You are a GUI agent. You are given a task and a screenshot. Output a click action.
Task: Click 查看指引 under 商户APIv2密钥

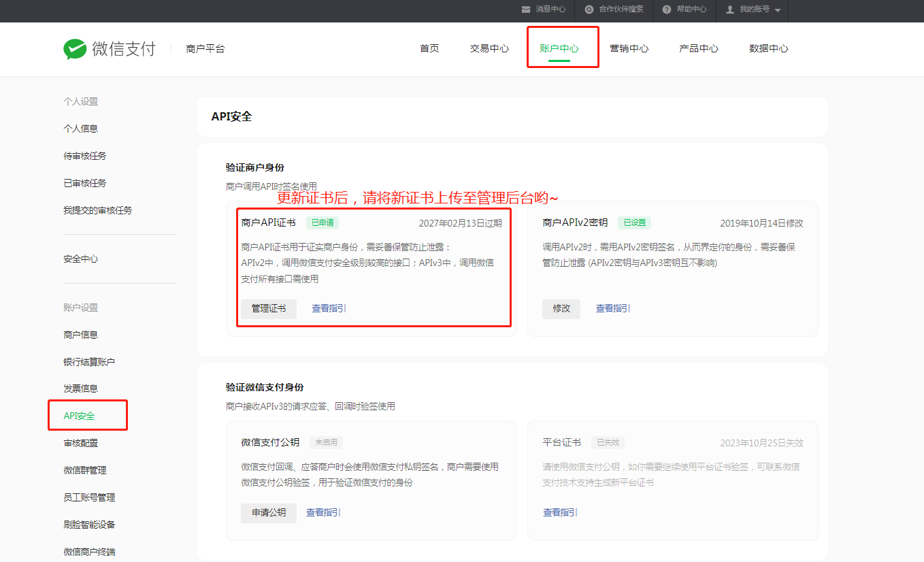click(x=613, y=308)
